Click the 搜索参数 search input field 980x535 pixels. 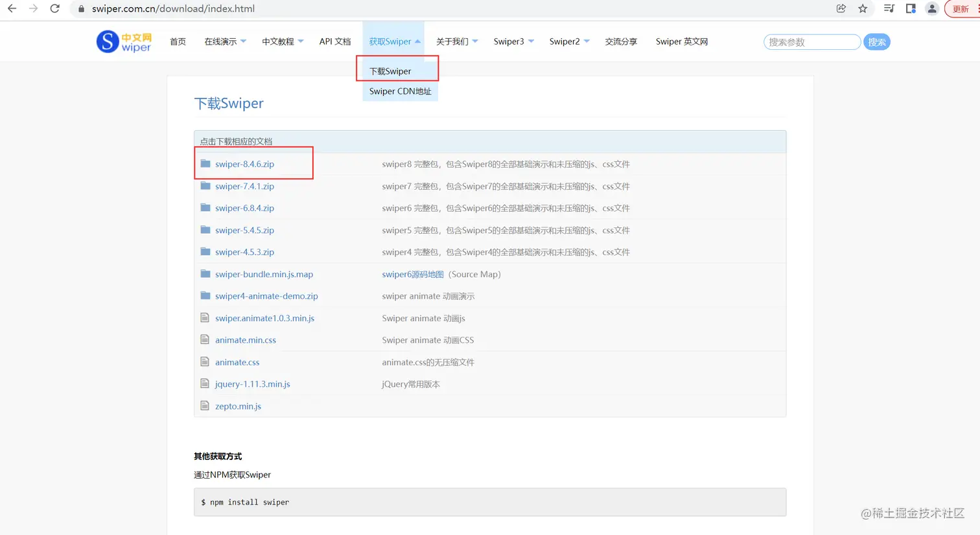(812, 42)
